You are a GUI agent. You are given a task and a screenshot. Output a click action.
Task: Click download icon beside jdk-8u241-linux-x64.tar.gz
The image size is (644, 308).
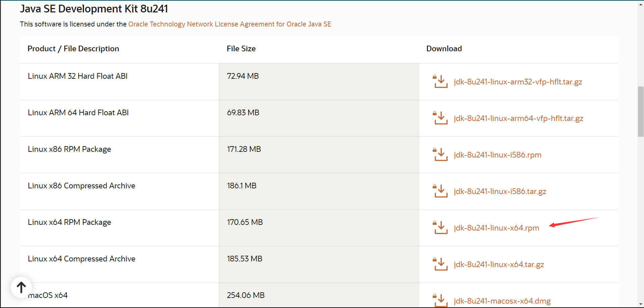(440, 264)
